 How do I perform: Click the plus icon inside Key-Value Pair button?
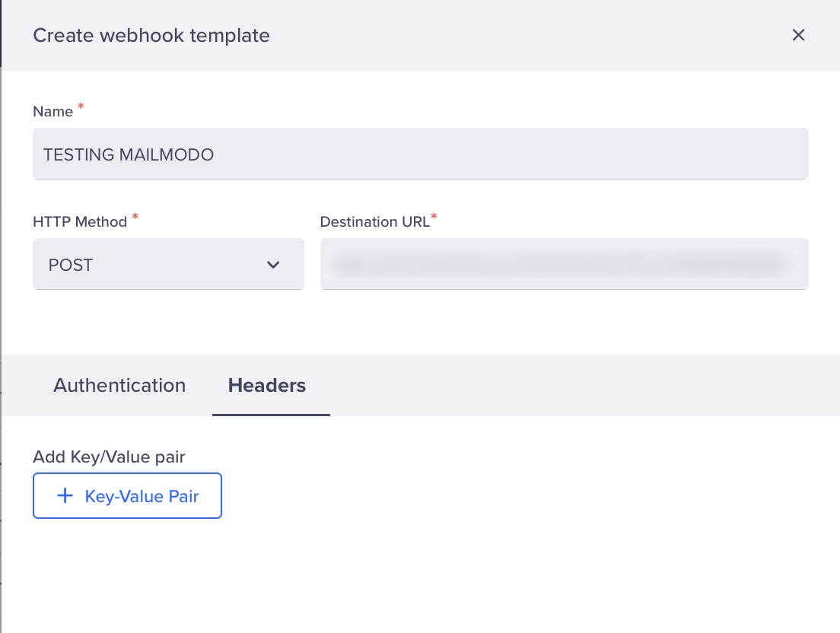[x=64, y=495]
